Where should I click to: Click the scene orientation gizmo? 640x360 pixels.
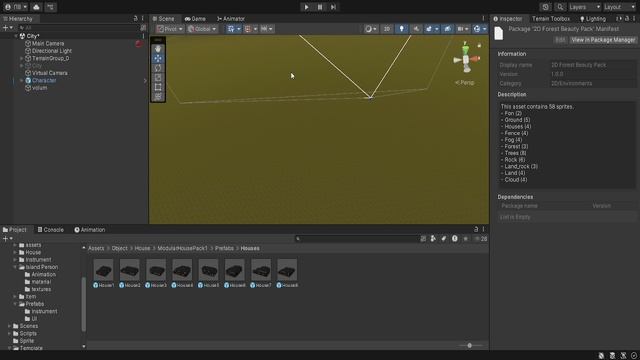(x=466, y=59)
